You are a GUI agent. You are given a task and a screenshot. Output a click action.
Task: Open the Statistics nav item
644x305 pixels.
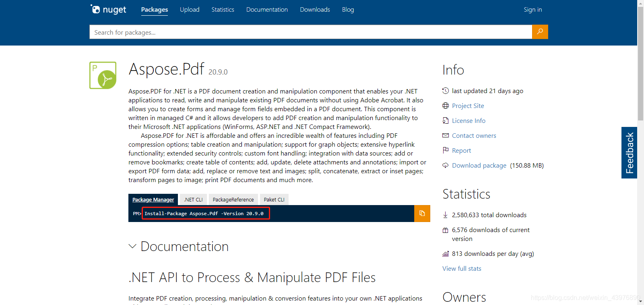click(x=223, y=10)
